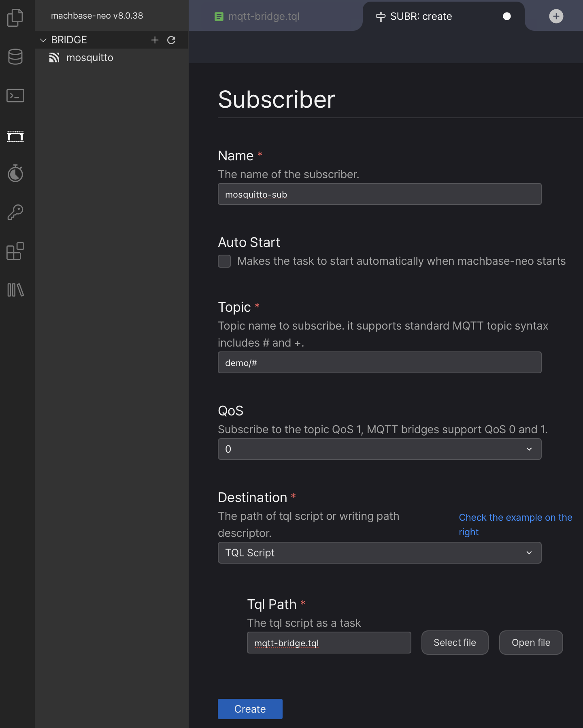This screenshot has width=583, height=728.
Task: Open the Destination TQL Script dropdown
Action: point(379,553)
